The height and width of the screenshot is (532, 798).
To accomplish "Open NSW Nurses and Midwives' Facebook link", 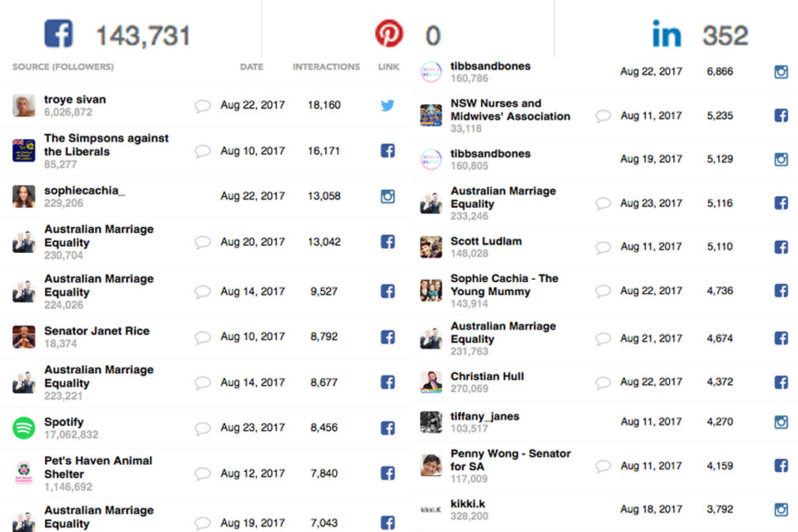I will click(x=781, y=115).
